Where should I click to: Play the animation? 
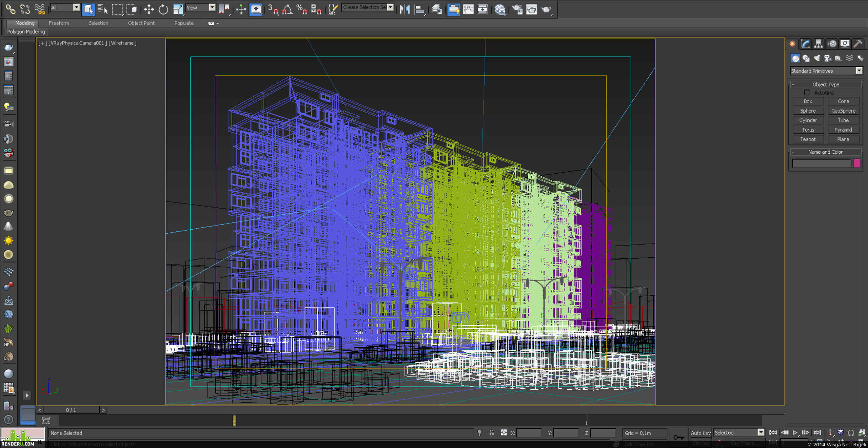(795, 433)
